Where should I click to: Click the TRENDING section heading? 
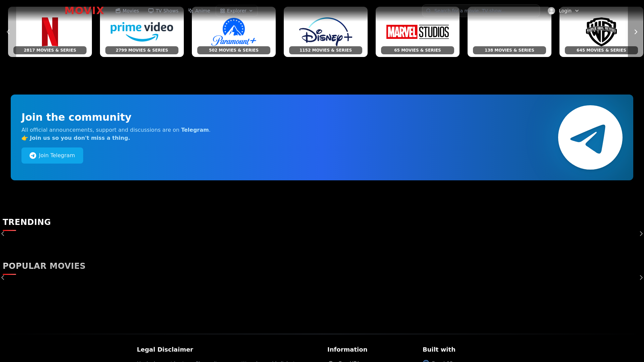pos(27,222)
